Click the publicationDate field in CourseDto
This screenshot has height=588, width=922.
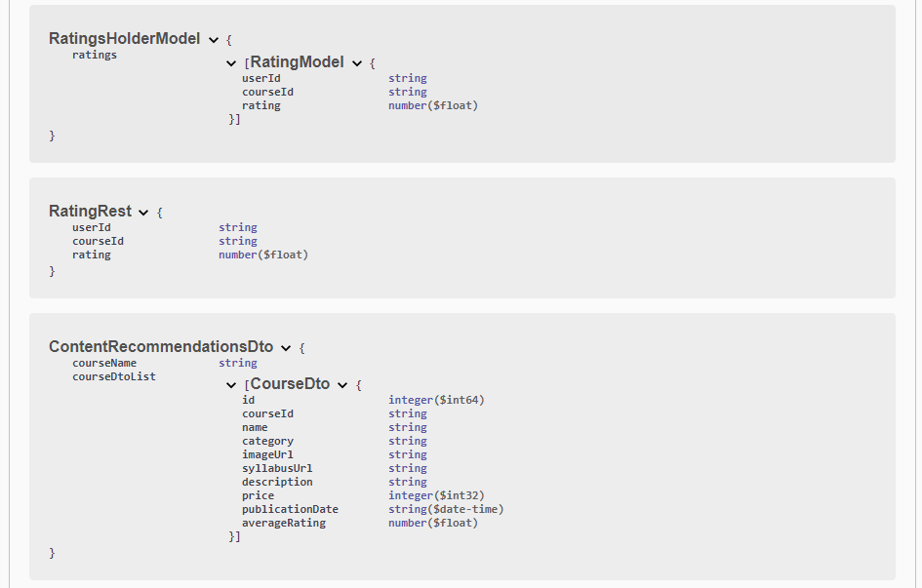tap(290, 509)
